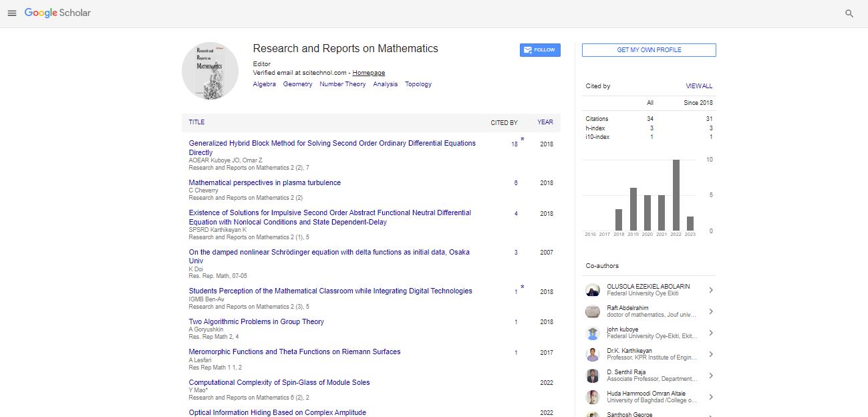Image resolution: width=868 pixels, height=417 pixels.
Task: Expand chevron beside Raft Abdelrahim
Action: tap(710, 311)
